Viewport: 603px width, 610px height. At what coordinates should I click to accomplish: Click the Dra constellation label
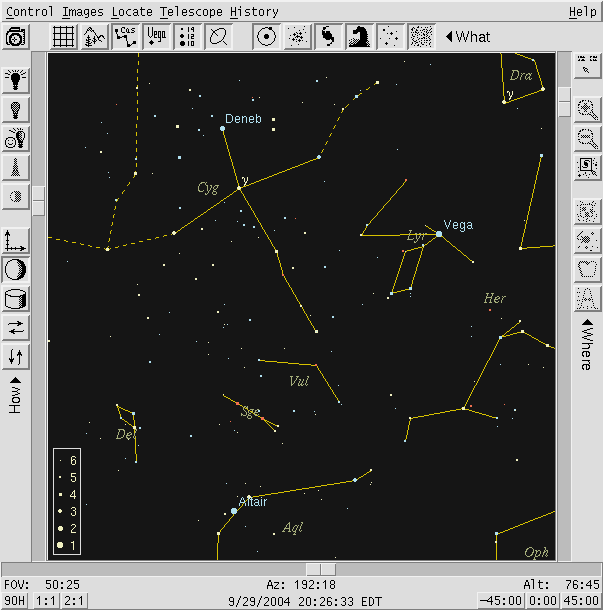[521, 75]
